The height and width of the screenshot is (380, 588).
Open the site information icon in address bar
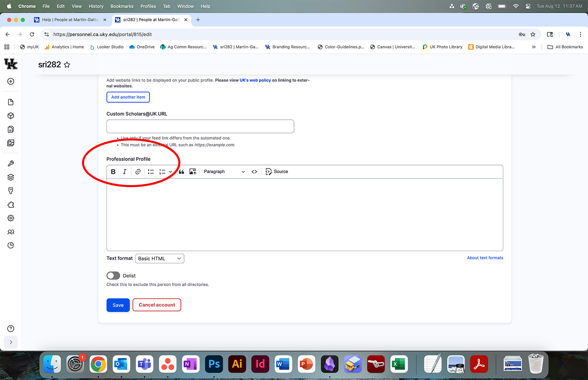(x=47, y=34)
